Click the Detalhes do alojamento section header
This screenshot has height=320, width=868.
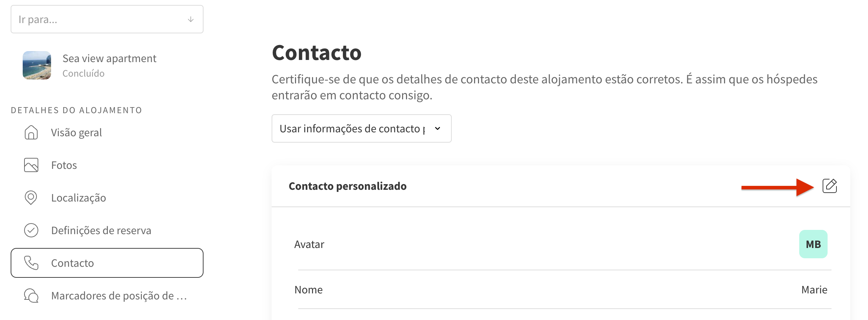tap(76, 110)
